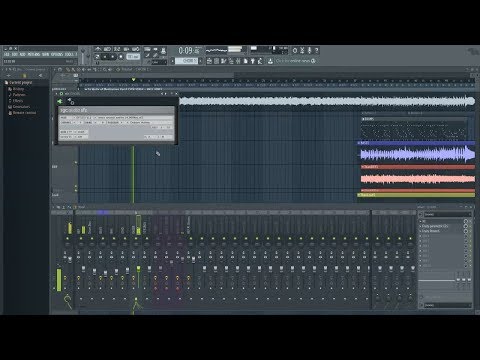Click the metronome icon in top toolbar
This screenshot has height=360, width=480.
point(98,49)
